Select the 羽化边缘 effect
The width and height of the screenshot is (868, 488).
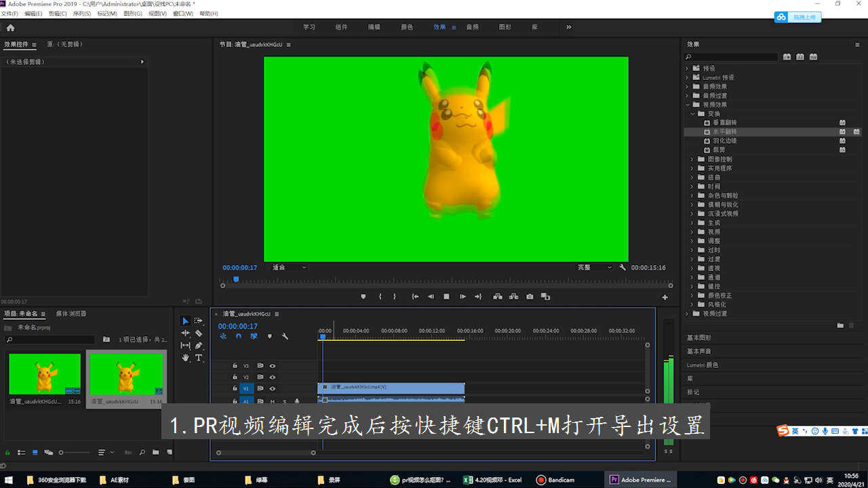click(724, 140)
